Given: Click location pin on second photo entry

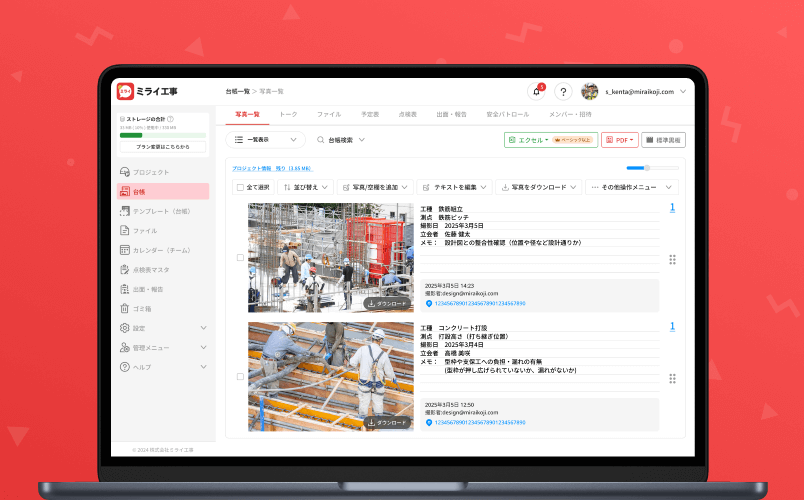Looking at the screenshot, I should pos(429,422).
